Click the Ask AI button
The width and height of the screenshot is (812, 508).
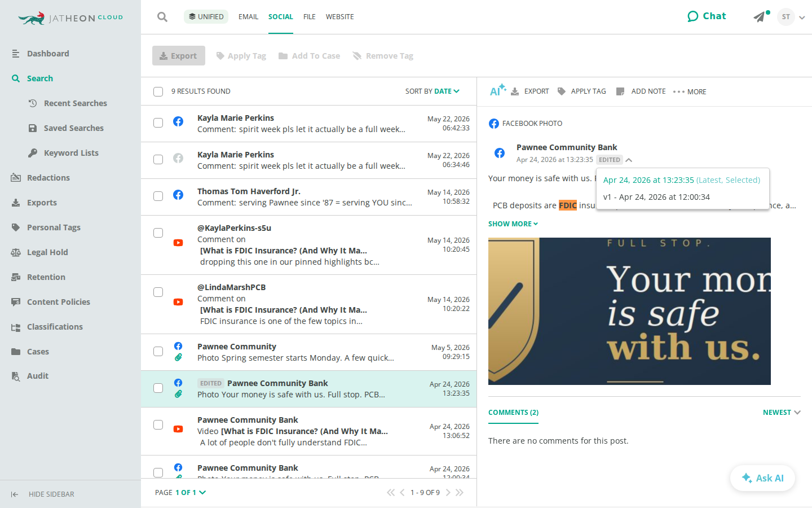pyautogui.click(x=762, y=478)
